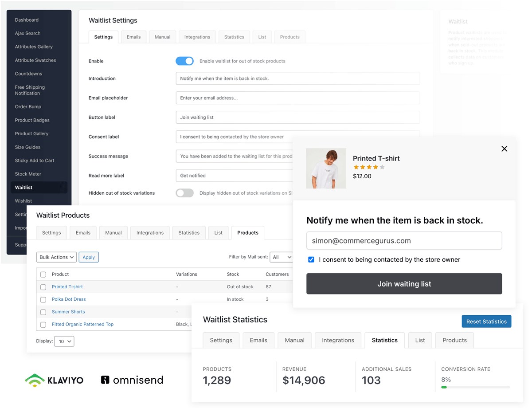Viewport: 532px width, 408px height.
Task: Click the Apply button for bulk actions
Action: click(x=89, y=257)
